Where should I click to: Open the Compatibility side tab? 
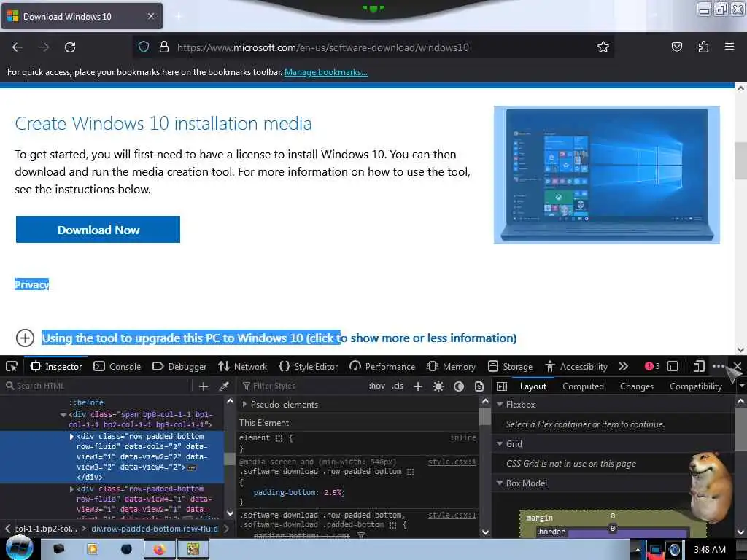click(695, 386)
